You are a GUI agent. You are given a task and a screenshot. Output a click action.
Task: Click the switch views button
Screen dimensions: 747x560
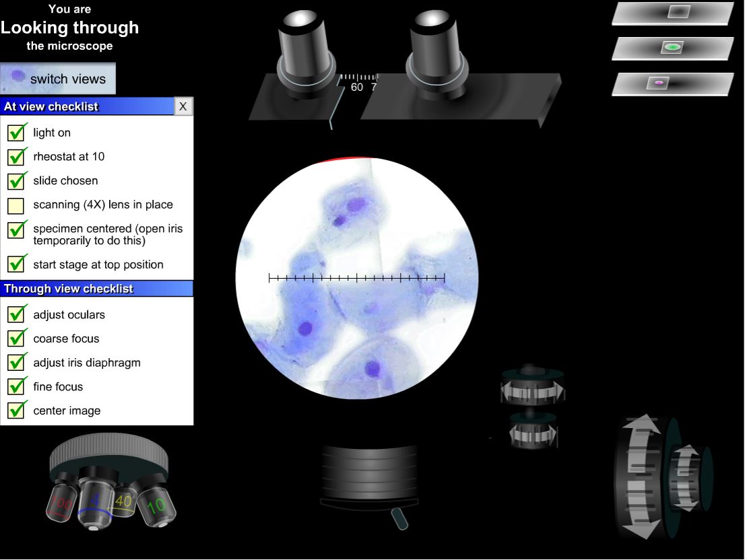pos(57,78)
